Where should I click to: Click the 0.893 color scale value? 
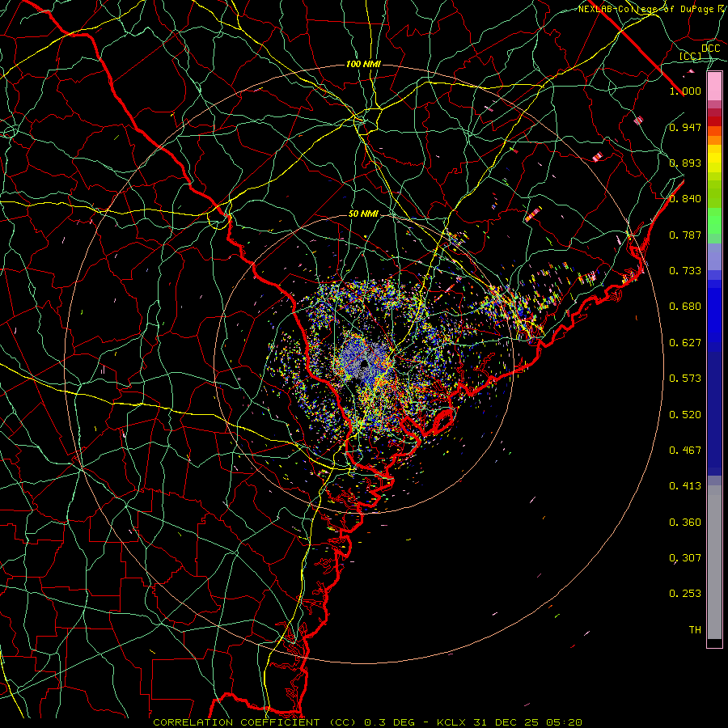pyautogui.click(x=685, y=163)
